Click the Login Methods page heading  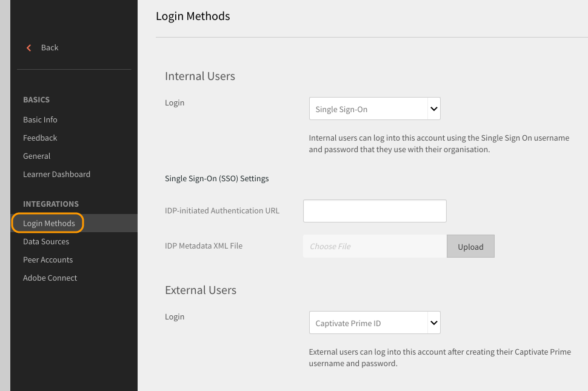(x=193, y=16)
